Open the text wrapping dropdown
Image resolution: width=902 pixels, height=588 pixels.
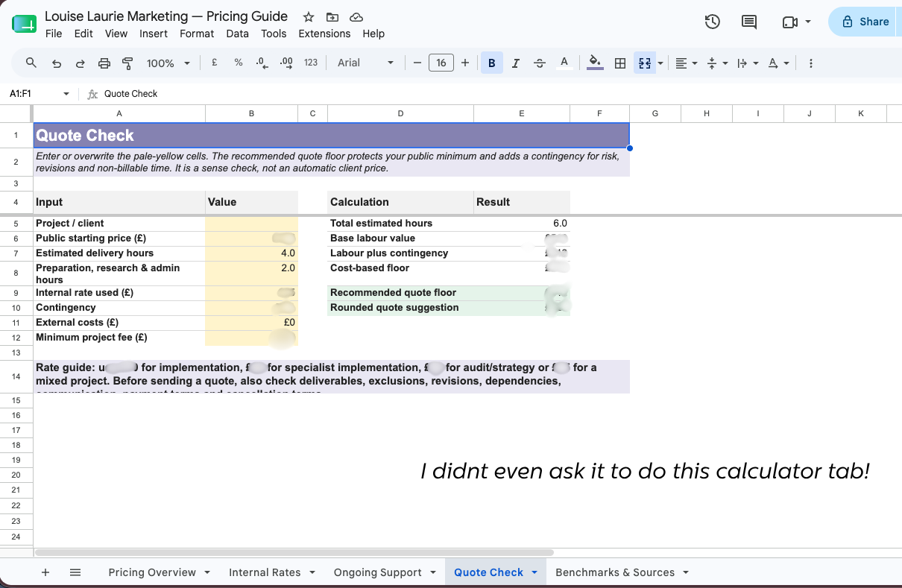tap(747, 63)
